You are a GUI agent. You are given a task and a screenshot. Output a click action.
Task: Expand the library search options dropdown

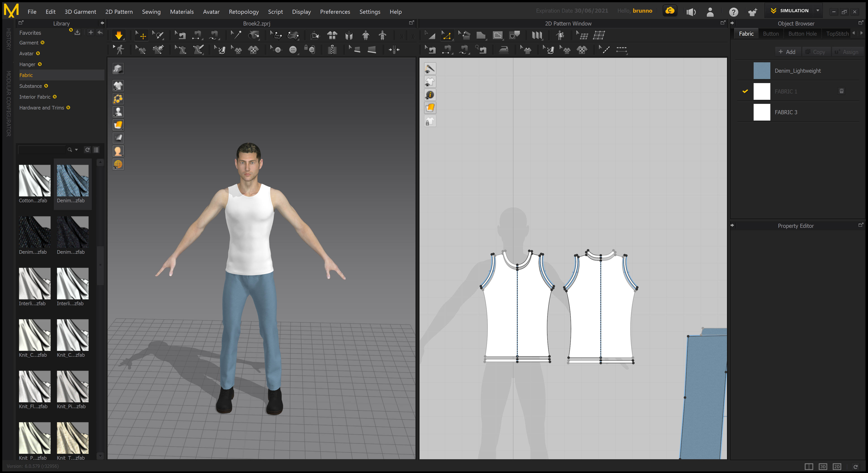76,150
